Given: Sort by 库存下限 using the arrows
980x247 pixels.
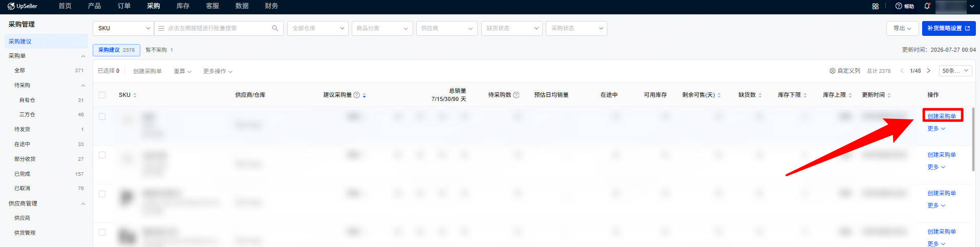Looking at the screenshot, I should [x=805, y=95].
